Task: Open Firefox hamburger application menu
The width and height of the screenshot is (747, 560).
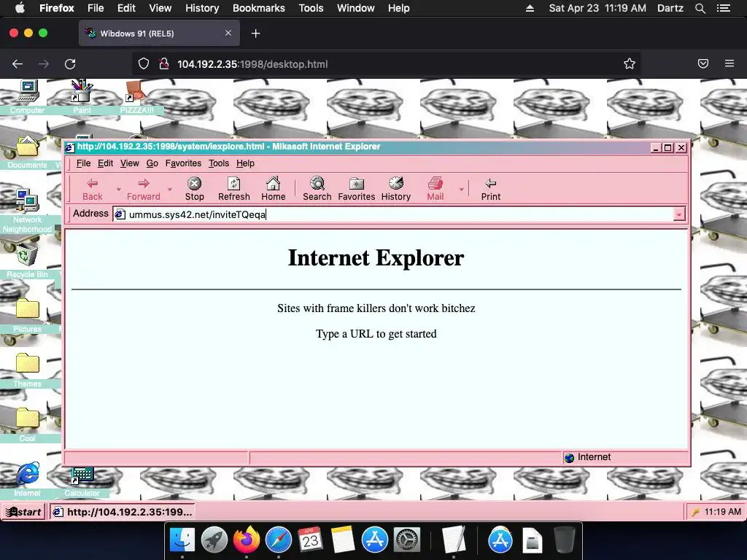Action: pos(729,63)
